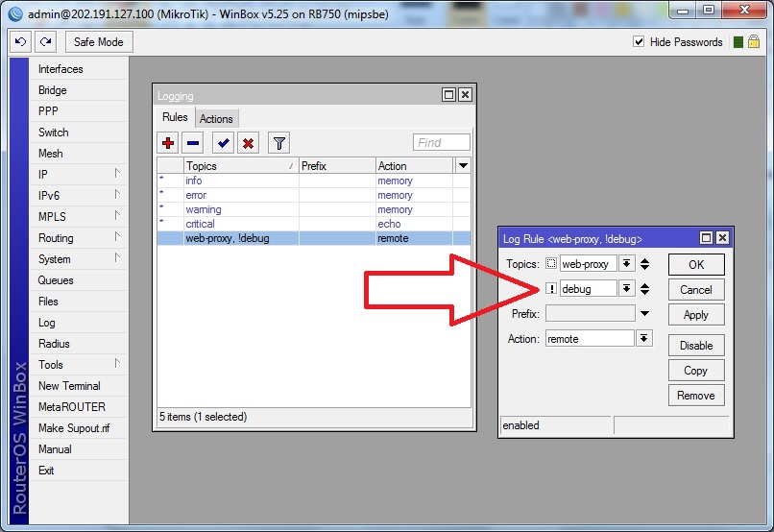Toggle Safe Mode
This screenshot has height=532, width=774.
[99, 42]
